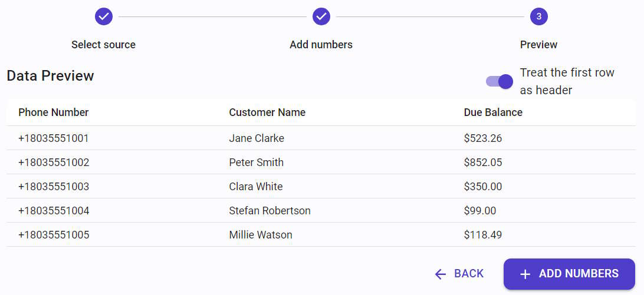Viewport: 644px width, 295px height.
Task: Click the Add Numbers button
Action: [569, 274]
